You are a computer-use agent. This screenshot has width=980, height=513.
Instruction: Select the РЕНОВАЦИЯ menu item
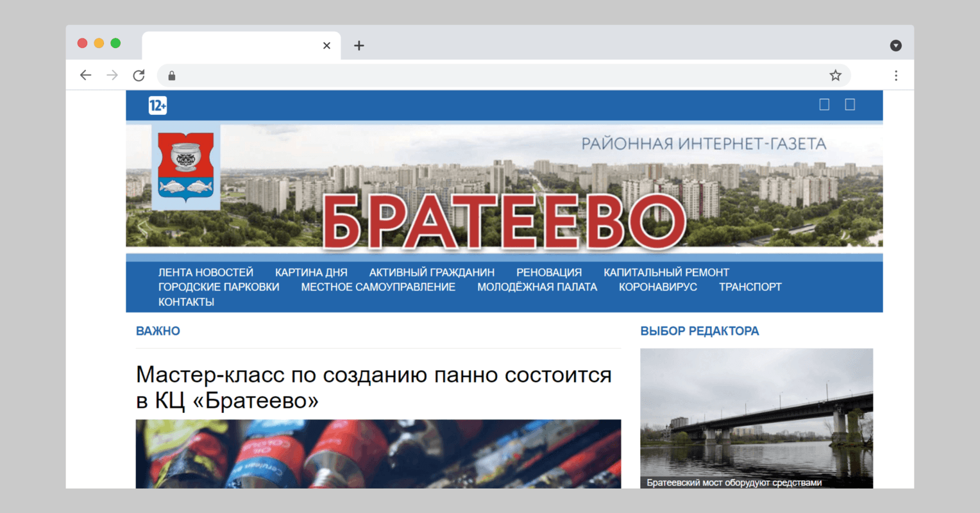pyautogui.click(x=549, y=273)
